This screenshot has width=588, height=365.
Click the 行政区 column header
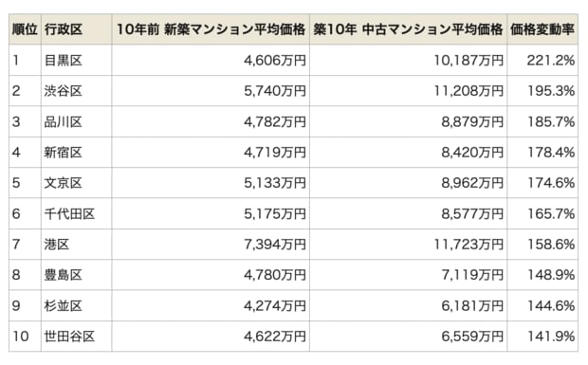[76, 29]
